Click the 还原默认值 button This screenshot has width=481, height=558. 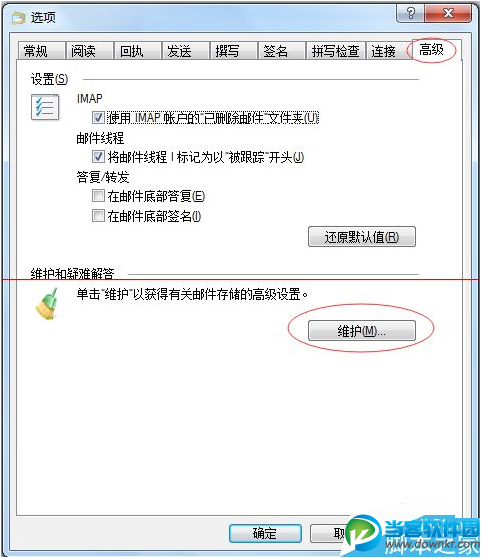coord(362,236)
